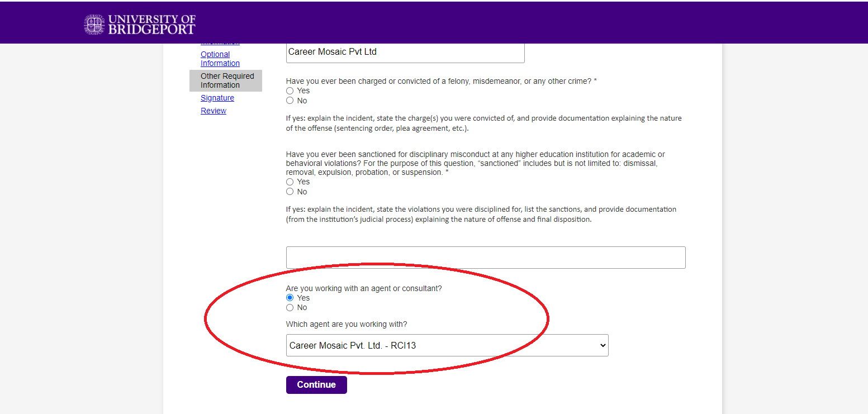Screen dimensions: 868x414
Task: Select Yes for felony conviction question
Action: [290, 91]
